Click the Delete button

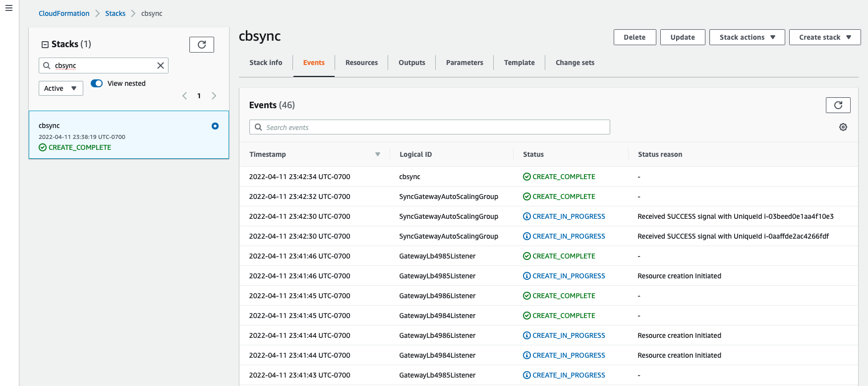click(635, 37)
